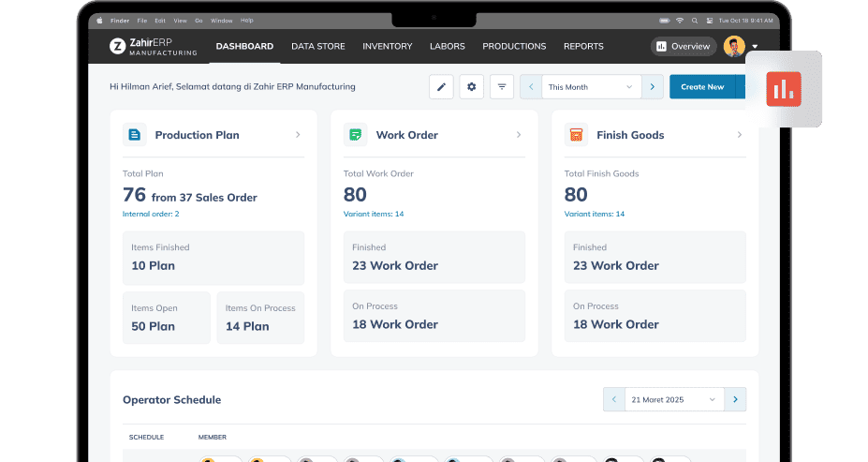Click Finish Goods Finished 23 Work Order tile

tap(655, 257)
